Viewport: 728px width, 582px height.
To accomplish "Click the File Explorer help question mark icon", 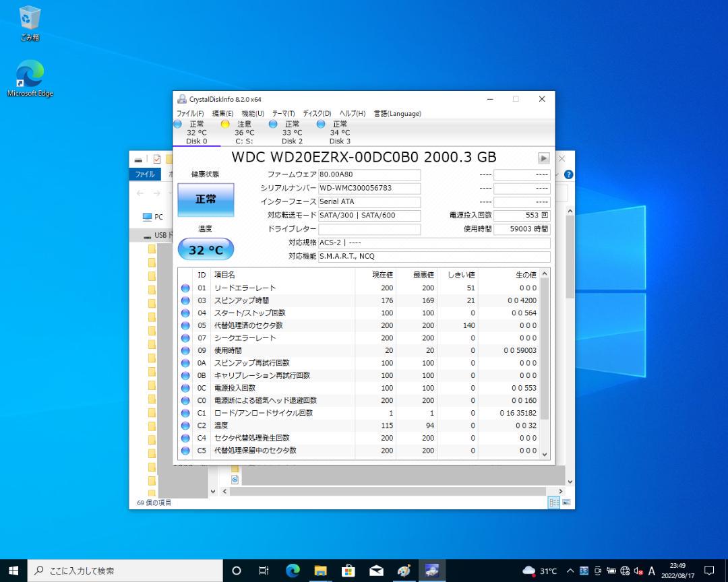I will pyautogui.click(x=568, y=174).
